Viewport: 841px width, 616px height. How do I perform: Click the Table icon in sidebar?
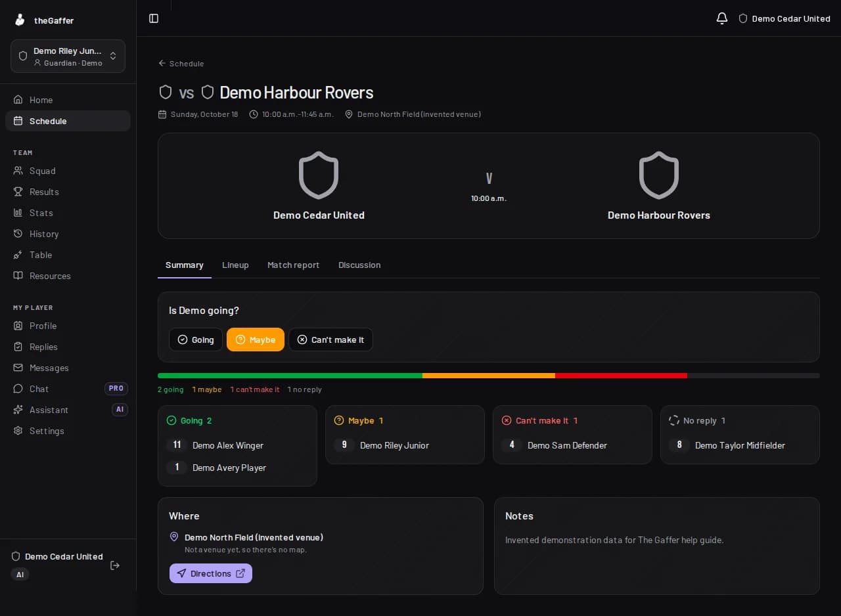[18, 255]
